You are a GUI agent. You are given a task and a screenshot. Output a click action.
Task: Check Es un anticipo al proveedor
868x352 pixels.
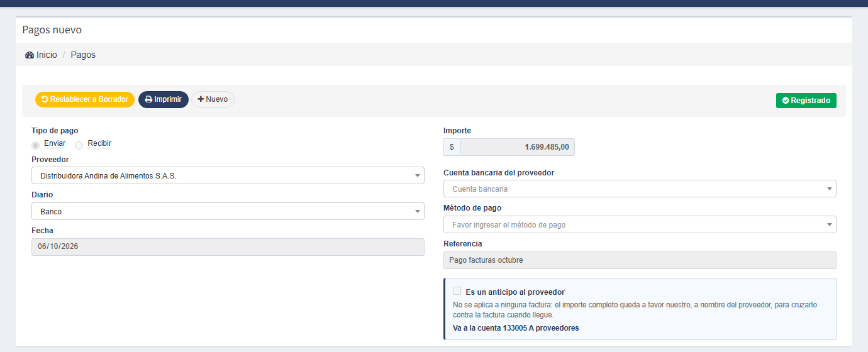[457, 291]
